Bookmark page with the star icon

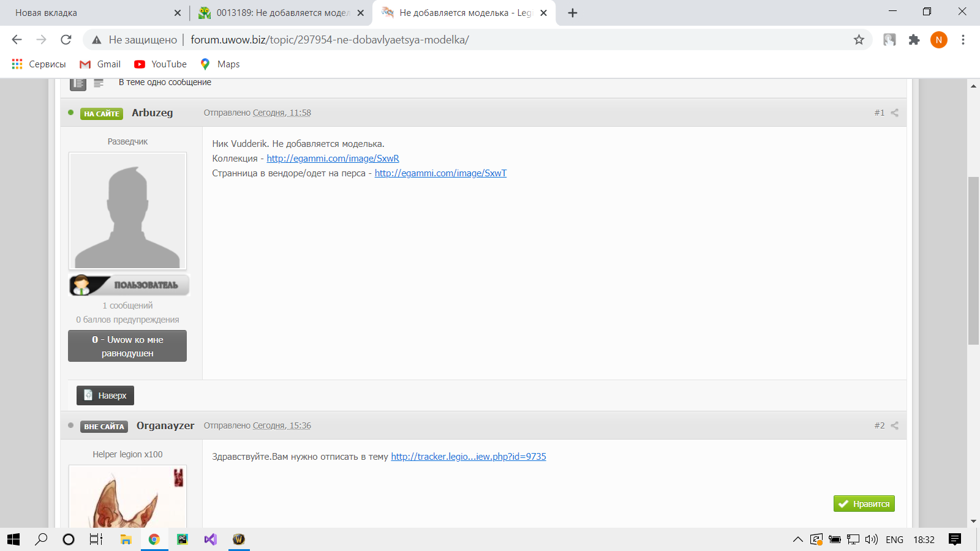point(859,40)
